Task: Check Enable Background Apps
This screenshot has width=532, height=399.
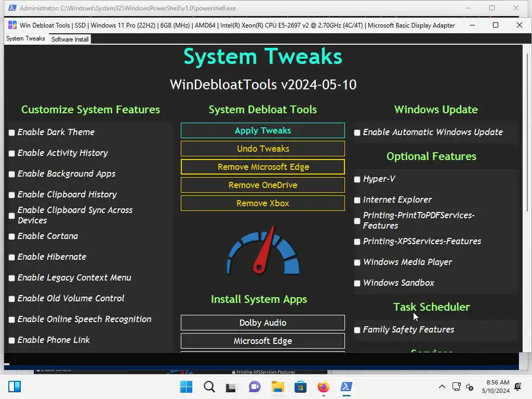Action: 11,174
